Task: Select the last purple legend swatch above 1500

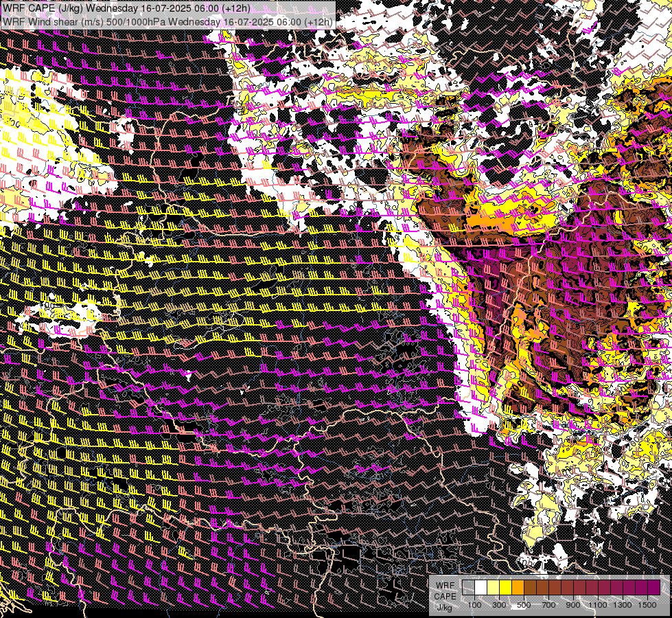Action: tap(654, 588)
